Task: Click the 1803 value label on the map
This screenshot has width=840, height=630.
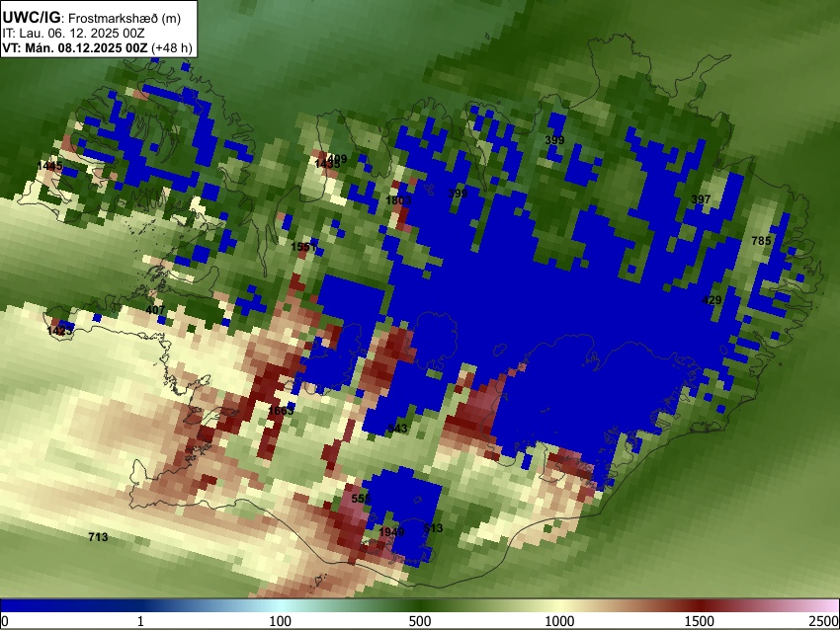Action: 398,200
